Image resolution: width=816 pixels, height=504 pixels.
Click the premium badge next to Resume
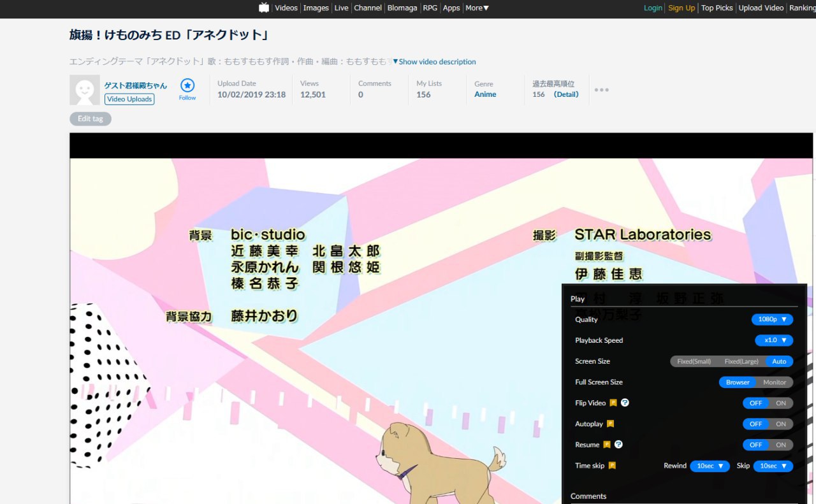tap(607, 445)
